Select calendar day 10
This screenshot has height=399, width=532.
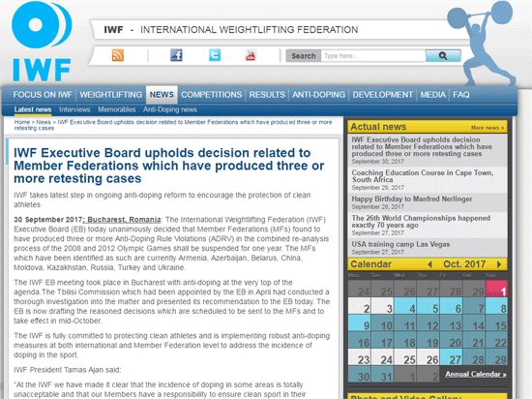(382, 322)
